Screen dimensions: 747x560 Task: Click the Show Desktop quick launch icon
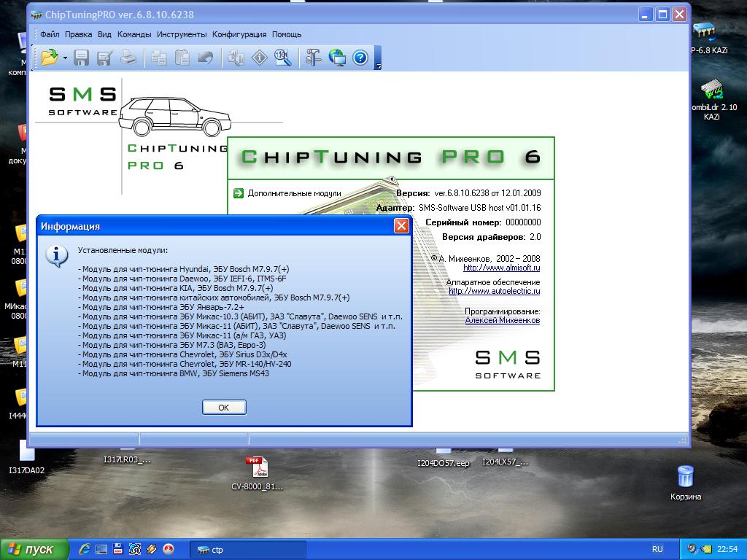[101, 549]
